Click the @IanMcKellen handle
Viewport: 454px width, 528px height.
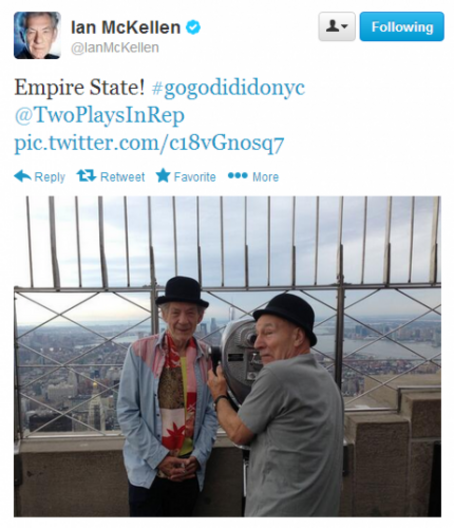pyautogui.click(x=115, y=48)
